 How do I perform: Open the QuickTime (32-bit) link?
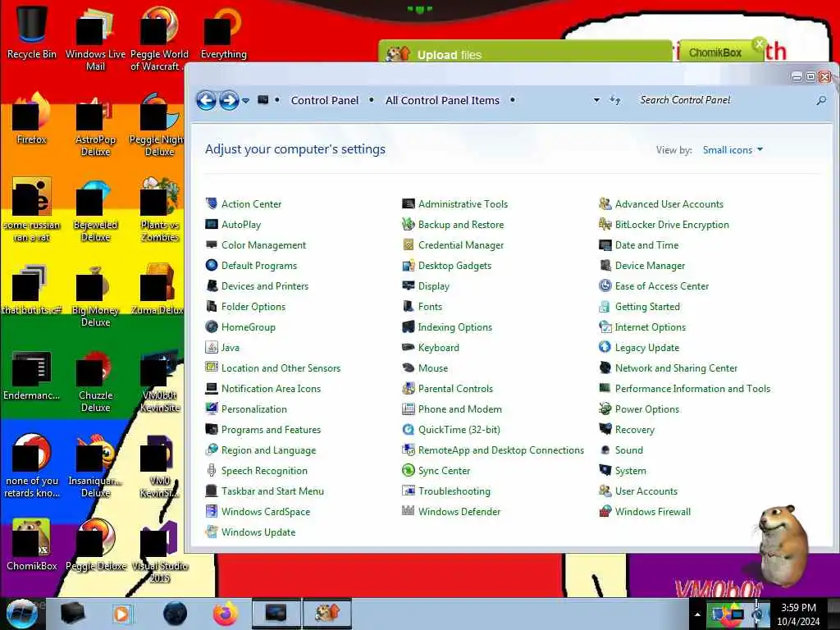click(459, 430)
